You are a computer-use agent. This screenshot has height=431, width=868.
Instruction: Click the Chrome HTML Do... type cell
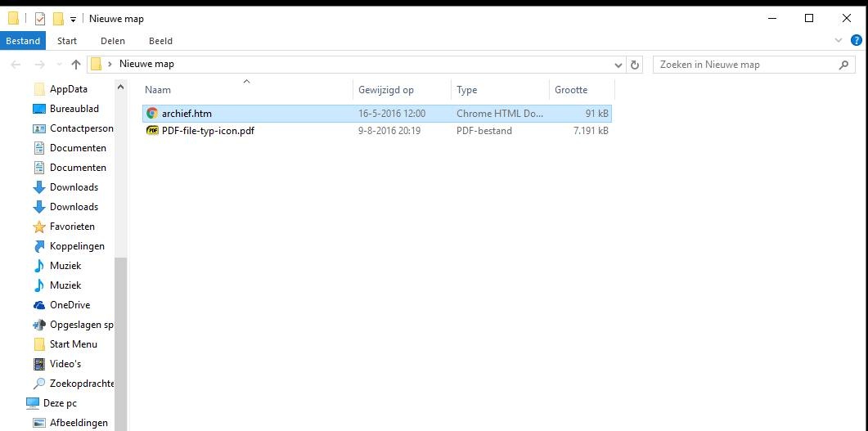(x=500, y=114)
